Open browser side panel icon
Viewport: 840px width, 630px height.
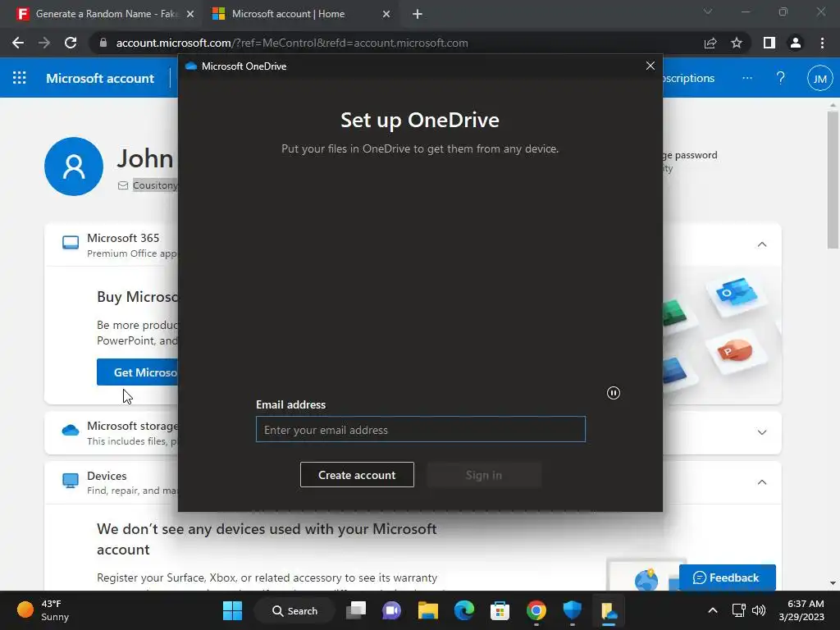coord(769,43)
